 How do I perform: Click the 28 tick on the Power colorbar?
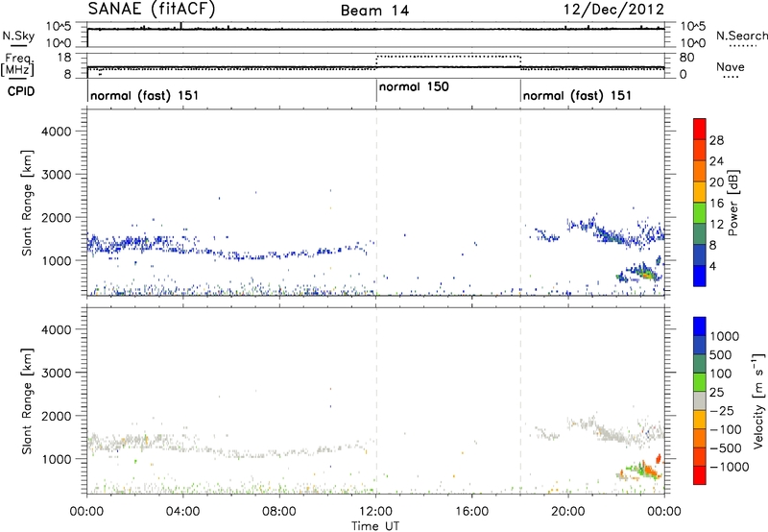coord(716,140)
